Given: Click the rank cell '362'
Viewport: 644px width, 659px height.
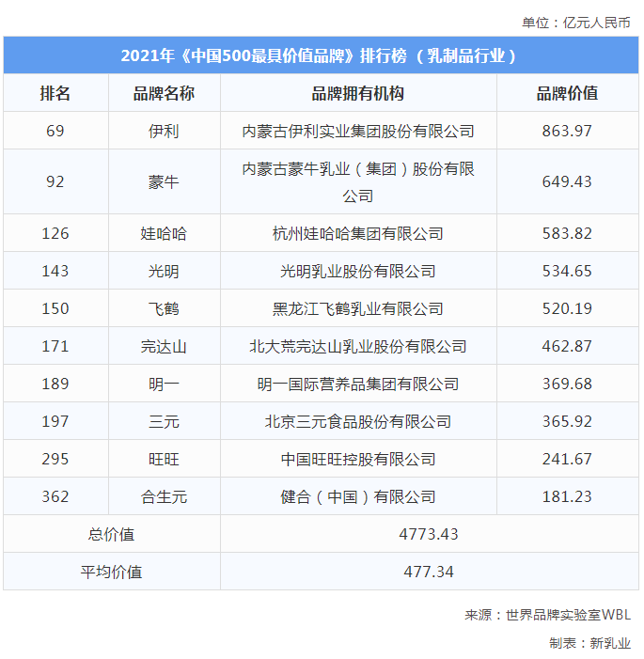Looking at the screenshot, I should [55, 496].
